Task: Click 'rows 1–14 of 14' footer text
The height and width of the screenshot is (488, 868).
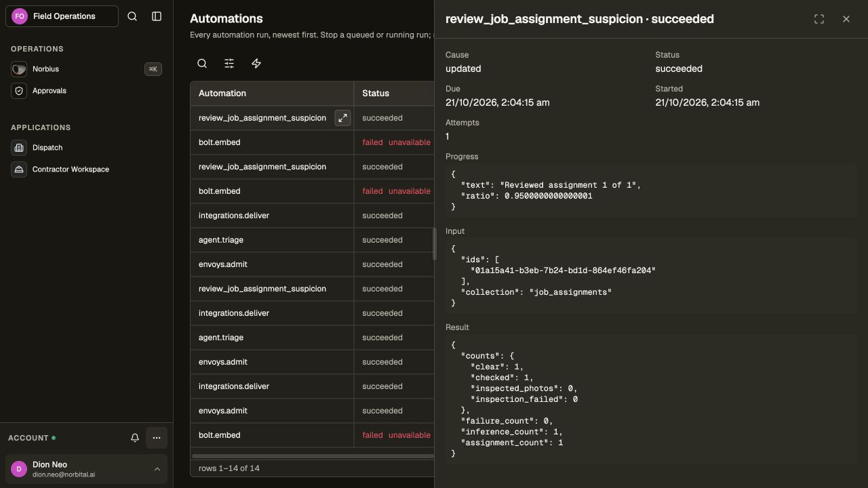Action: pyautogui.click(x=229, y=468)
